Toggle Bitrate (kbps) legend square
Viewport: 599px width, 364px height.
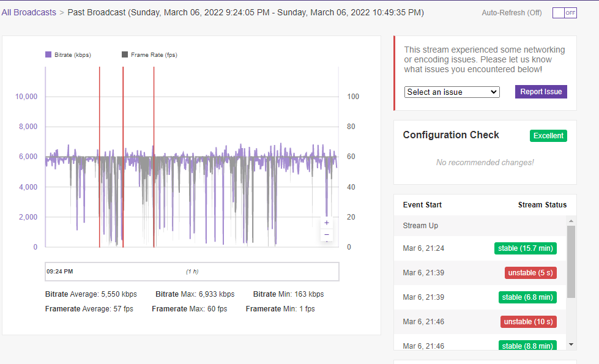[48, 54]
